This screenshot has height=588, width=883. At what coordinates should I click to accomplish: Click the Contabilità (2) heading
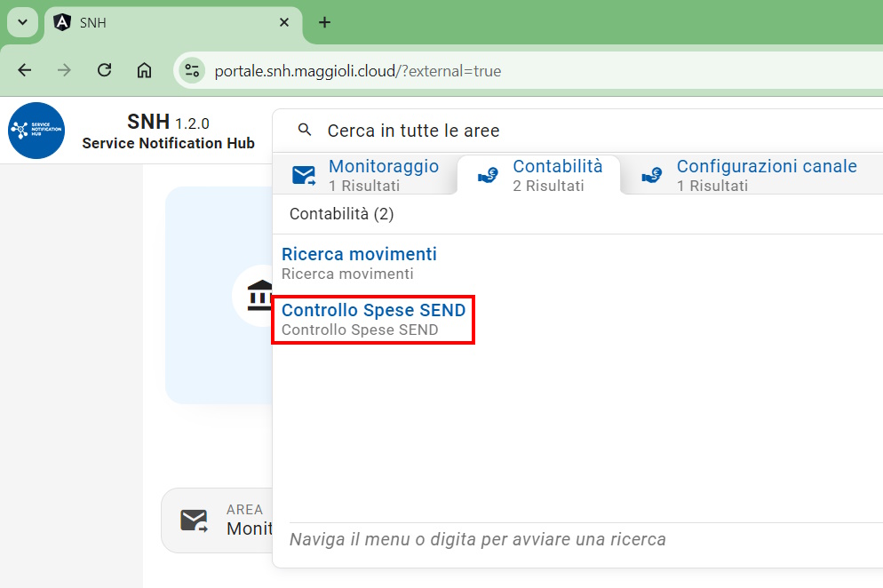tap(342, 214)
